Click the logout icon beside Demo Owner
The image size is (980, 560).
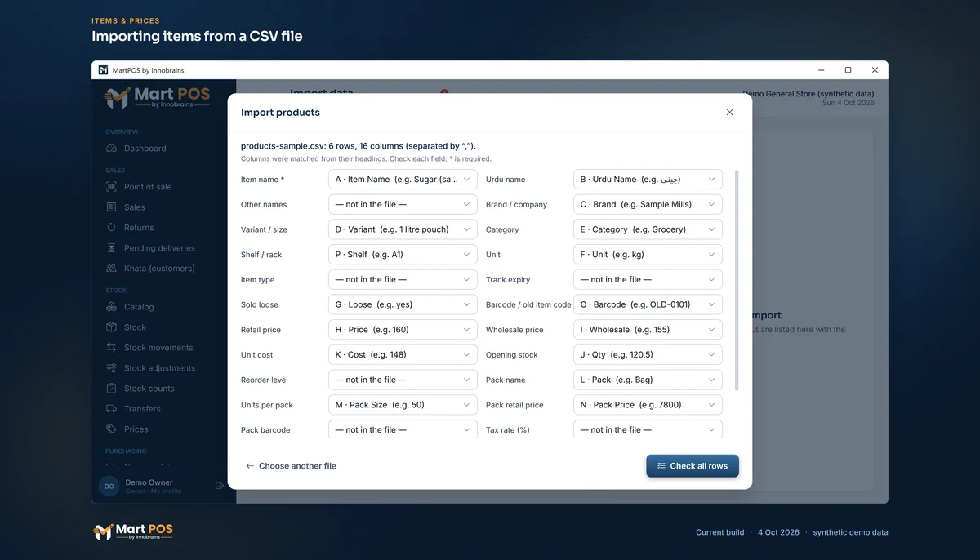tap(220, 486)
